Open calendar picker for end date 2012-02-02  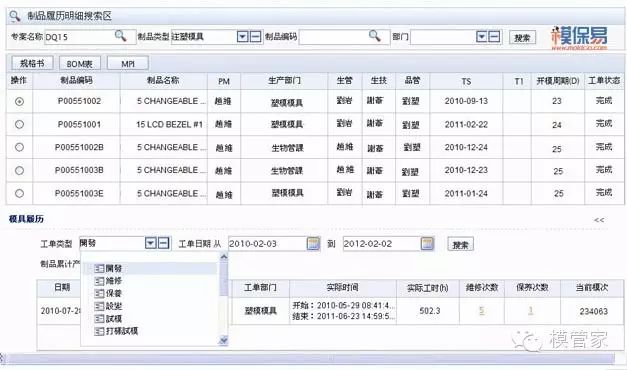point(427,243)
